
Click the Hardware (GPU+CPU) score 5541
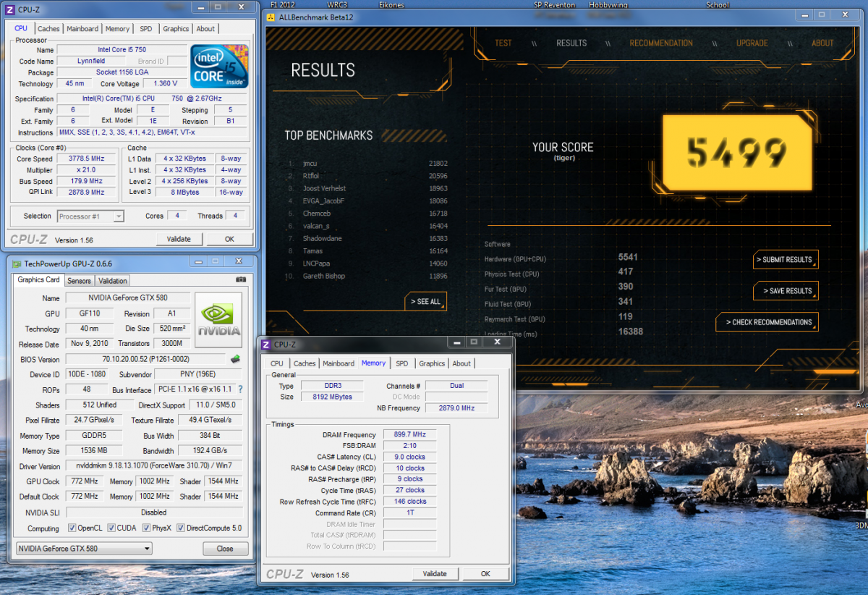628,258
